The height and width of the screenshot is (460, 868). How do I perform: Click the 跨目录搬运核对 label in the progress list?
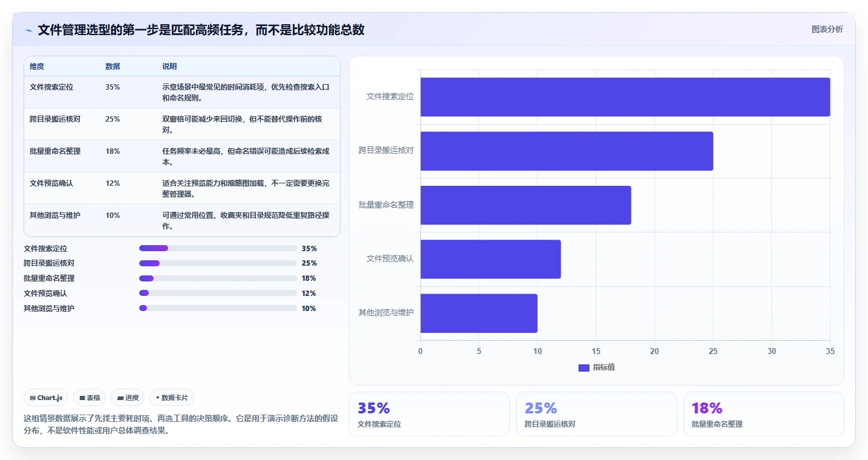(x=49, y=263)
